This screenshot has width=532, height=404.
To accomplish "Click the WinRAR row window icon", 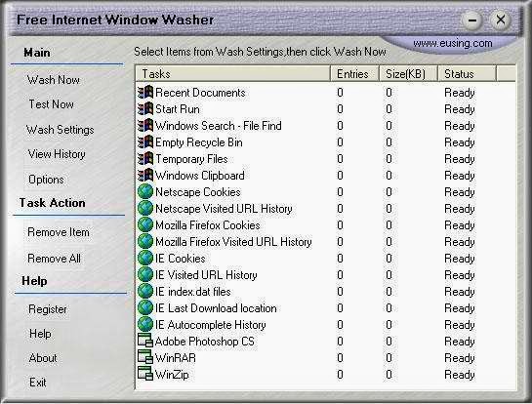I will tap(145, 357).
